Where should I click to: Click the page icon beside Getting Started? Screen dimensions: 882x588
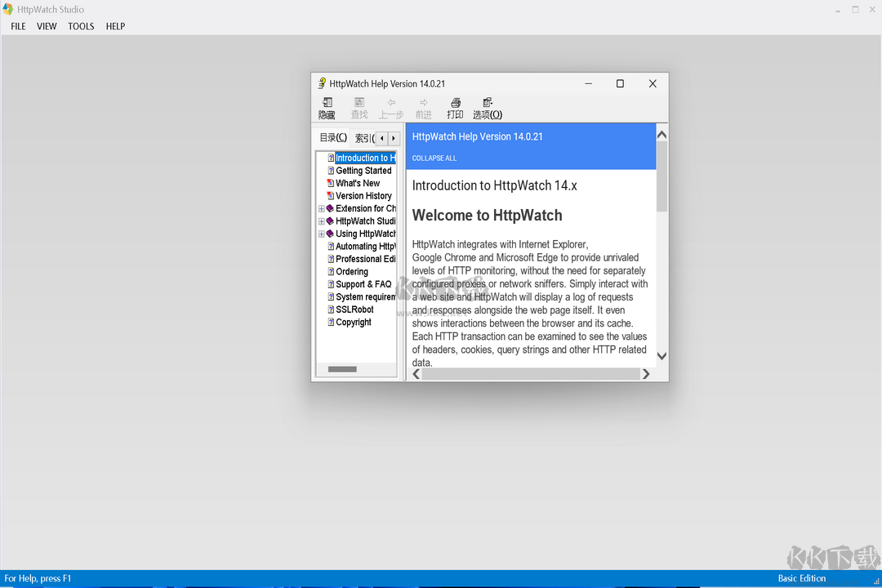click(x=331, y=171)
